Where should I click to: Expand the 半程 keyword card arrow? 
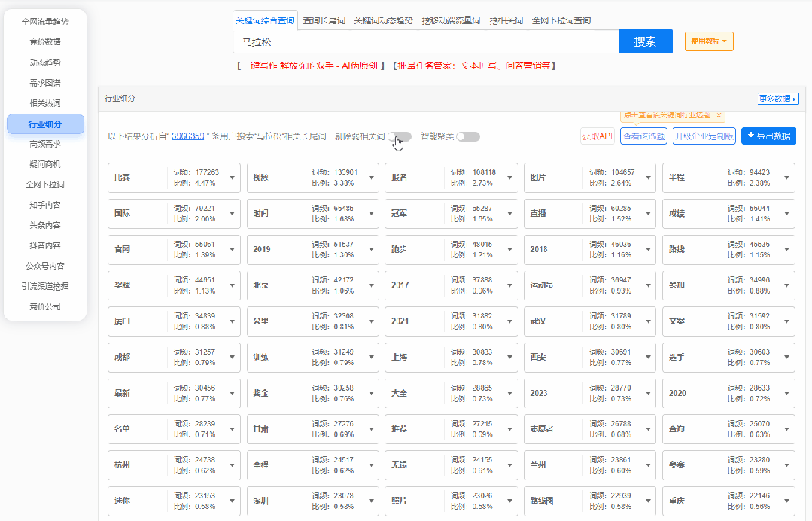[786, 178]
